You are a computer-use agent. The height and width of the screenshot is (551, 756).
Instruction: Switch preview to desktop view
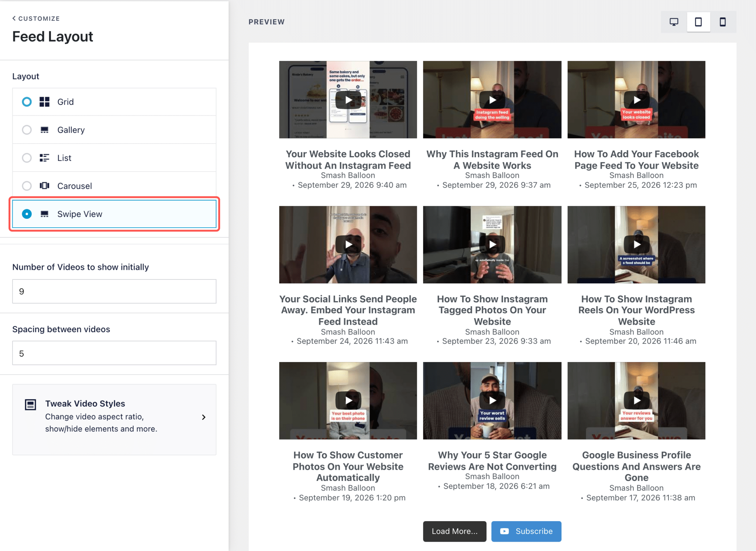(674, 22)
